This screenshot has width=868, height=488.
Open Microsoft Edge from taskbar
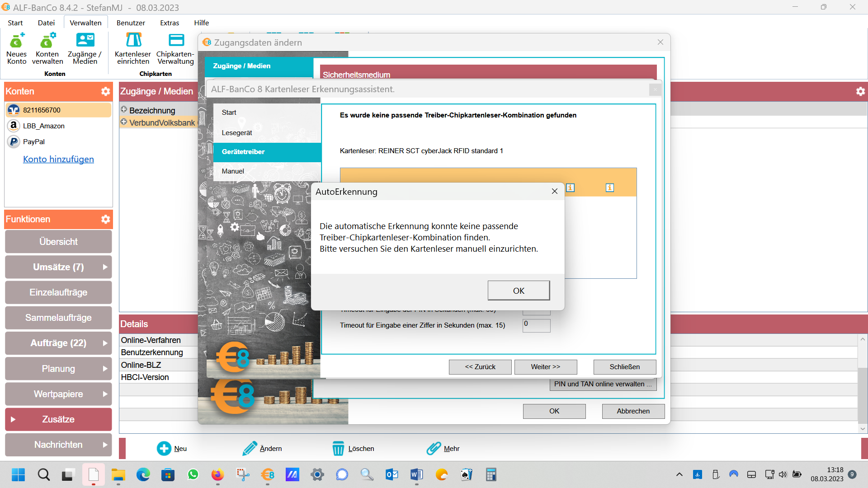143,474
